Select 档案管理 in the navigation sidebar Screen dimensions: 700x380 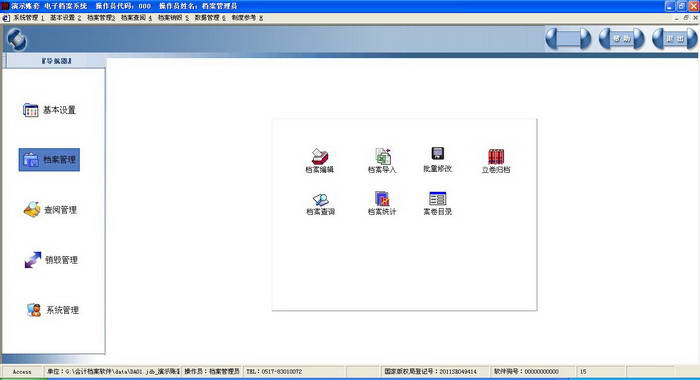pyautogui.click(x=49, y=160)
